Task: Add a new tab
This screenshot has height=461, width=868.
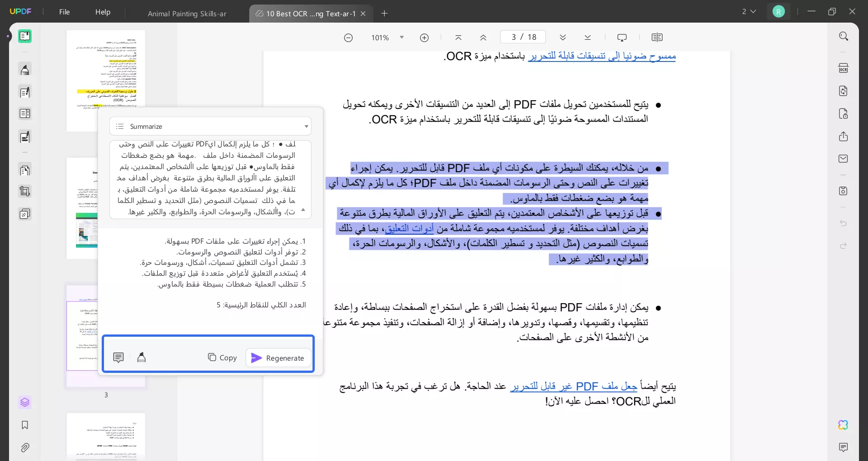Action: (x=384, y=14)
